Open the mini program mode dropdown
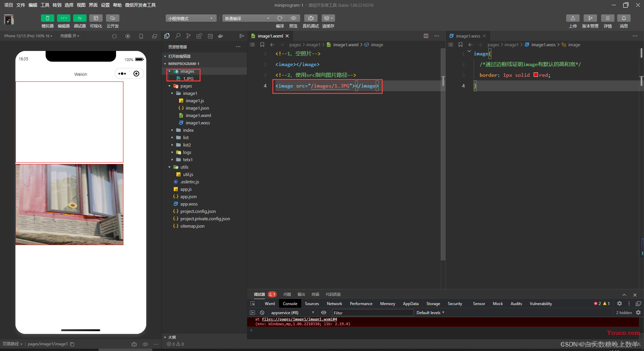Viewport: 644px width, 351px height. coord(191,18)
